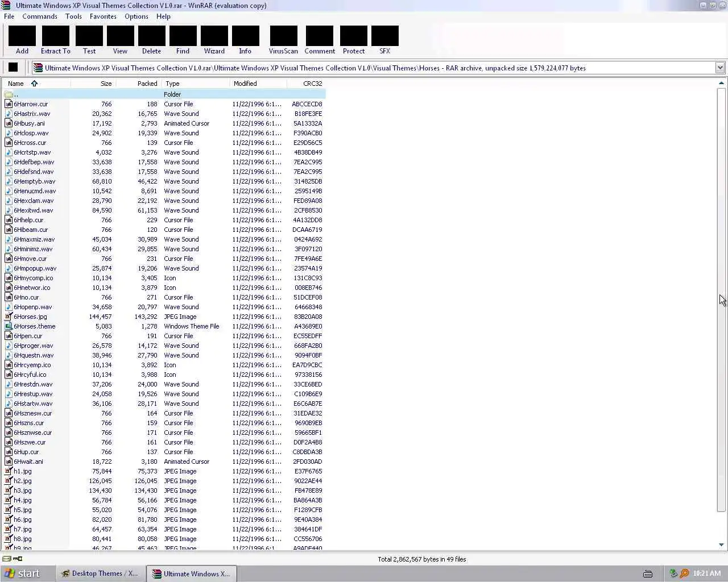Click the Info toolbar button
This screenshot has width=728, height=582.
245,40
